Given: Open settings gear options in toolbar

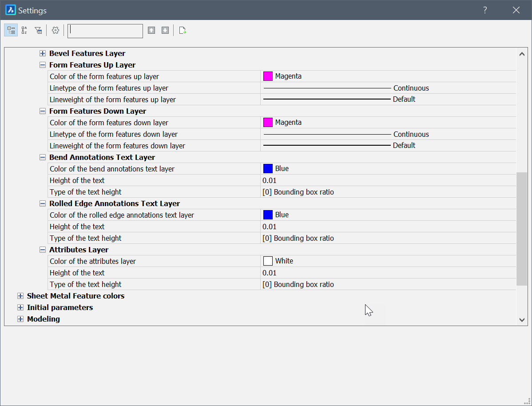Looking at the screenshot, I should coord(56,30).
